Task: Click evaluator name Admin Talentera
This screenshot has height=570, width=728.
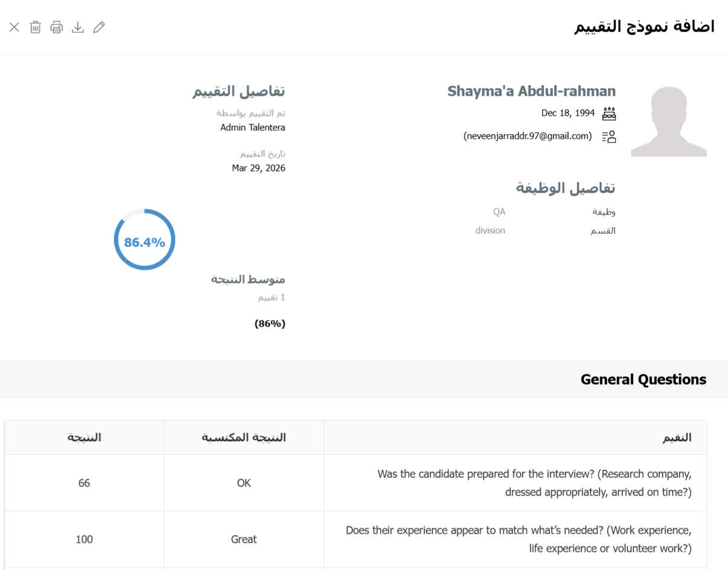Action: point(253,128)
